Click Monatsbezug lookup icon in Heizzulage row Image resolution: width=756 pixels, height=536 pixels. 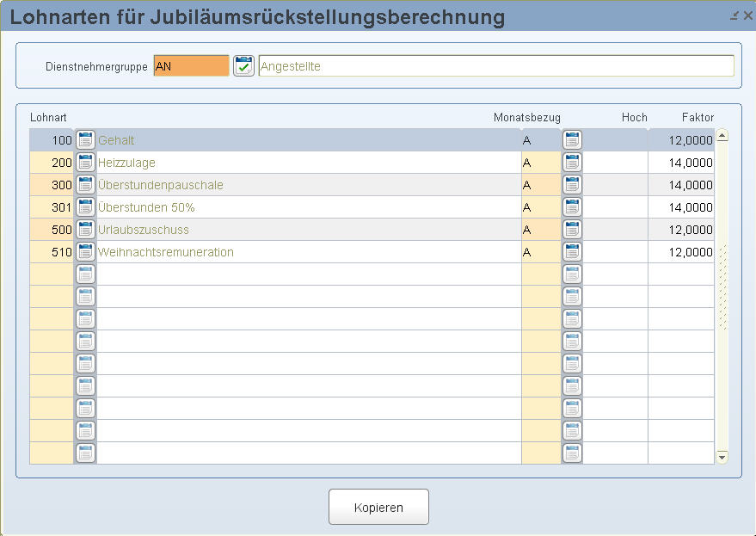point(572,163)
